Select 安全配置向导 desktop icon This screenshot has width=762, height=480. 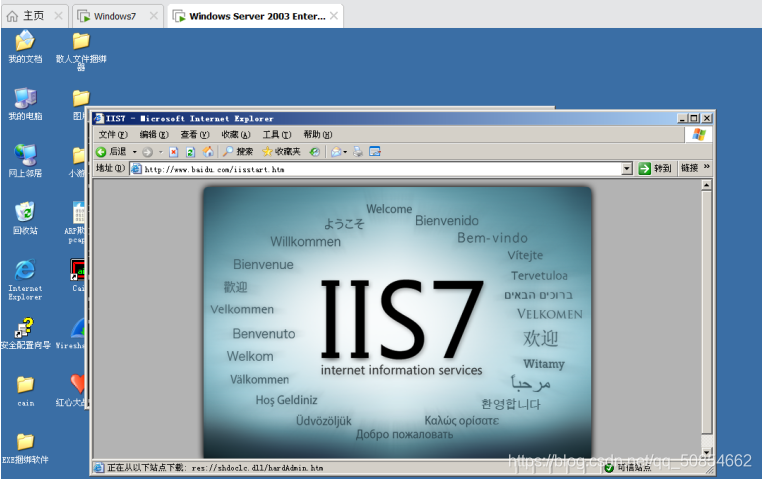pyautogui.click(x=25, y=333)
